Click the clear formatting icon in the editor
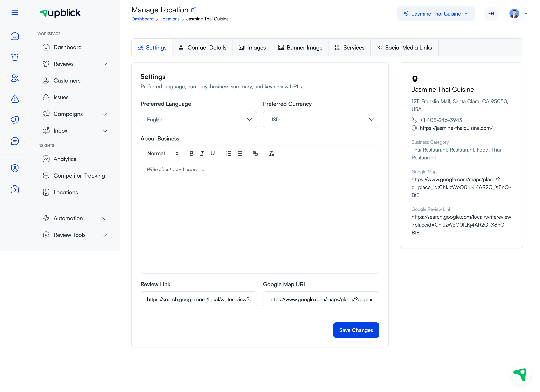This screenshot has width=540, height=392. coord(271,154)
